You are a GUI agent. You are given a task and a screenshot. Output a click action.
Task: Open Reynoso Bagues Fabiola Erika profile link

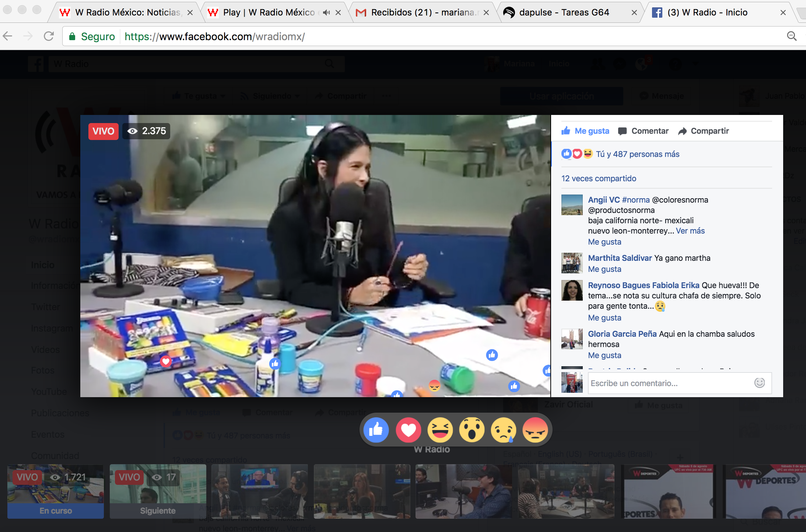tap(643, 285)
